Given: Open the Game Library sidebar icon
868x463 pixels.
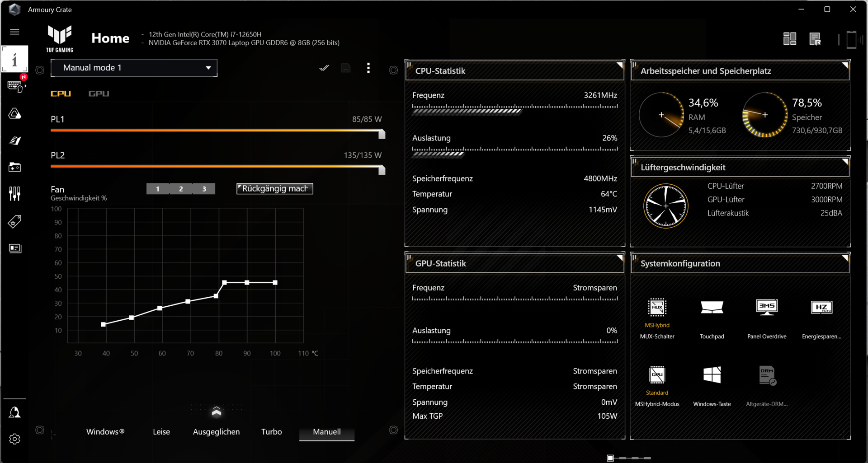Looking at the screenshot, I should coord(14,167).
